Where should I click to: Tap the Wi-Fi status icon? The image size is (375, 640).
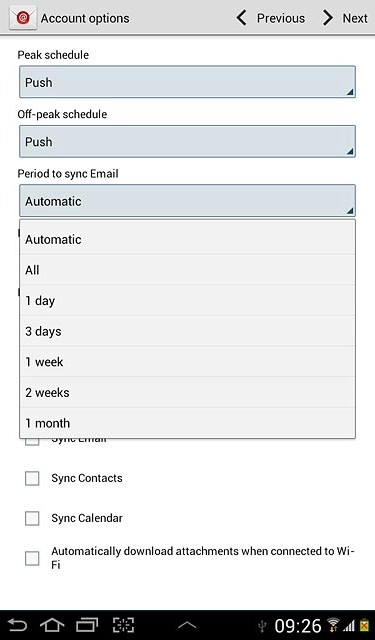(x=333, y=625)
